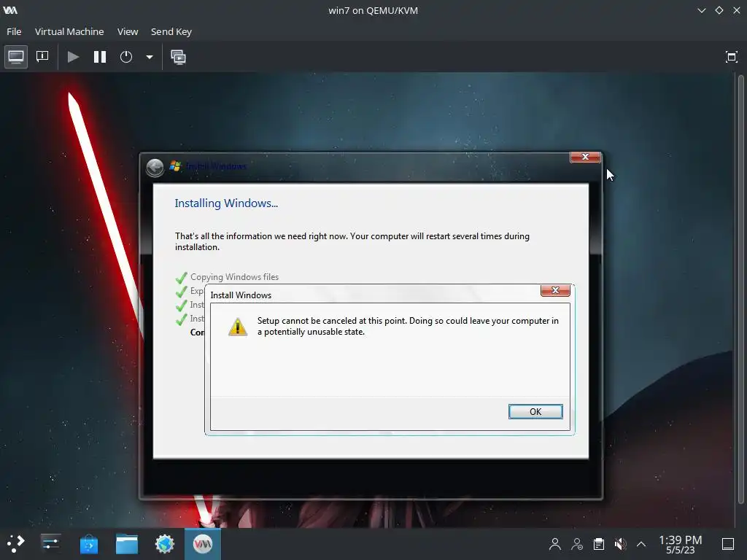Click the restart information sentence
747x560 pixels.
pyautogui.click(x=352, y=241)
